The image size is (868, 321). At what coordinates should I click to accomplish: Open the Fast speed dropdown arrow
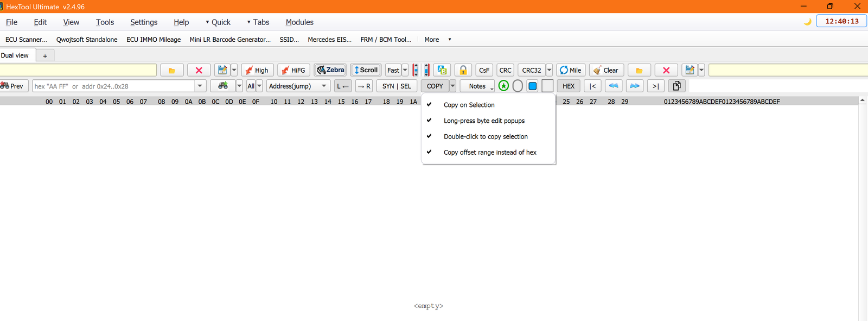point(405,70)
